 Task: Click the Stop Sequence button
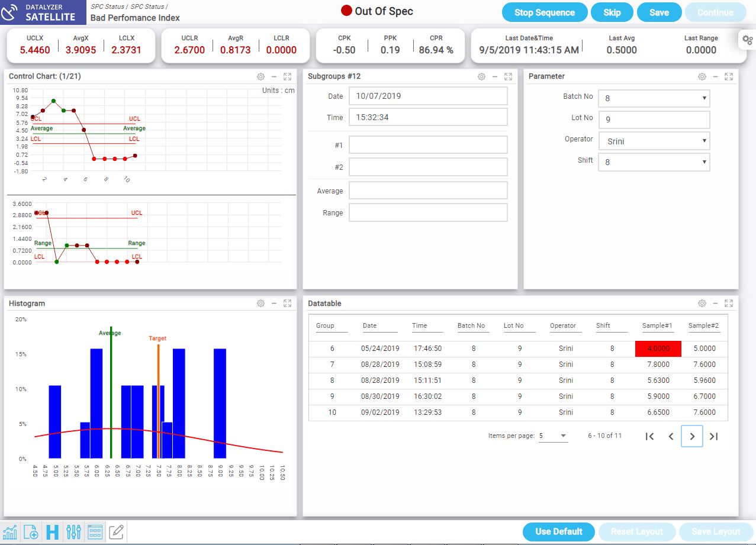click(545, 12)
